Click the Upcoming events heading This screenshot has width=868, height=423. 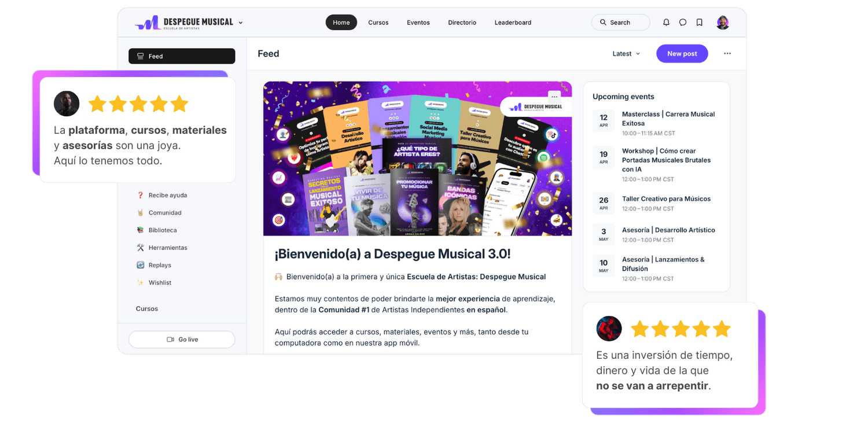click(623, 97)
